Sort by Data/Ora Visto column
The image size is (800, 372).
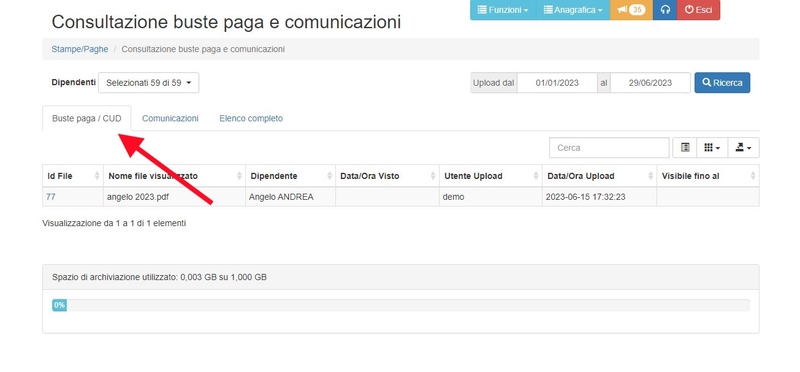(x=387, y=176)
